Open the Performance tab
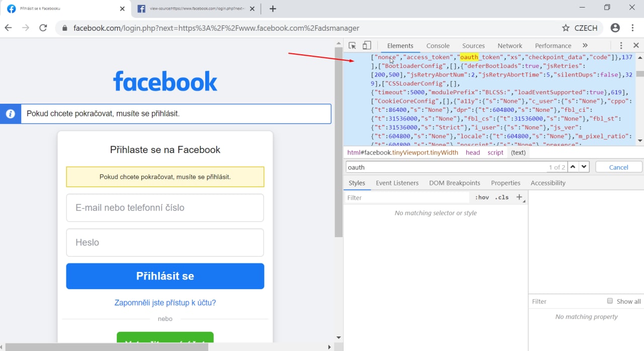Viewport: 644px width, 351px height. 553,45
